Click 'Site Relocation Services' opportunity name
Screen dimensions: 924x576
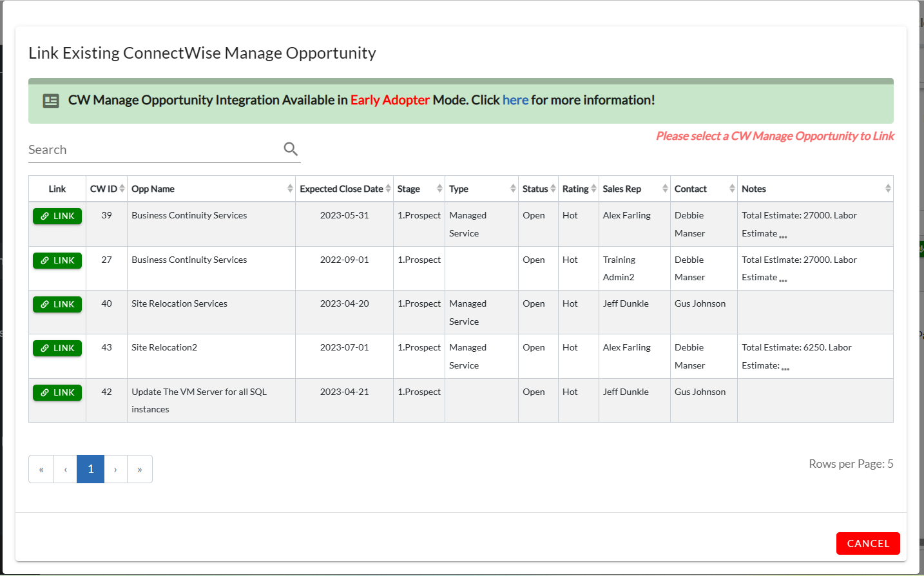point(179,303)
